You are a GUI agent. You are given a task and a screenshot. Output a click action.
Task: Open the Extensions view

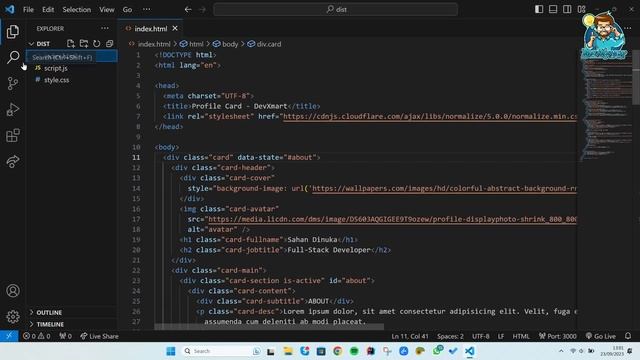13,136
